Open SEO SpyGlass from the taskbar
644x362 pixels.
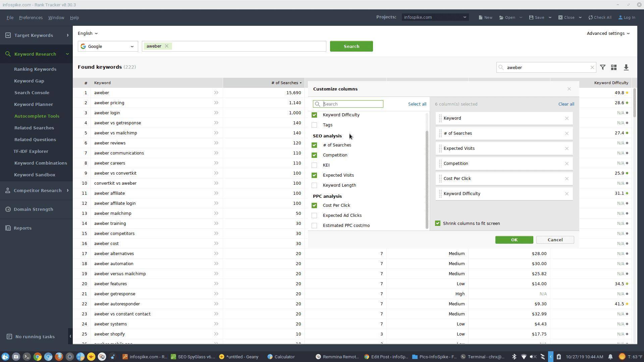193,357
